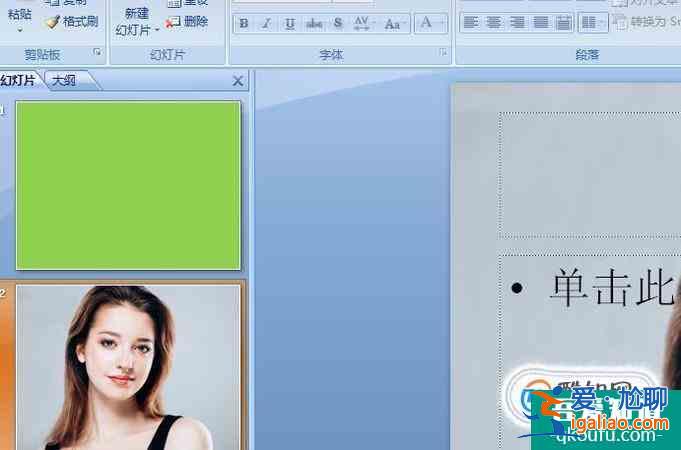Justify the text
681x450 pixels.
point(541,23)
